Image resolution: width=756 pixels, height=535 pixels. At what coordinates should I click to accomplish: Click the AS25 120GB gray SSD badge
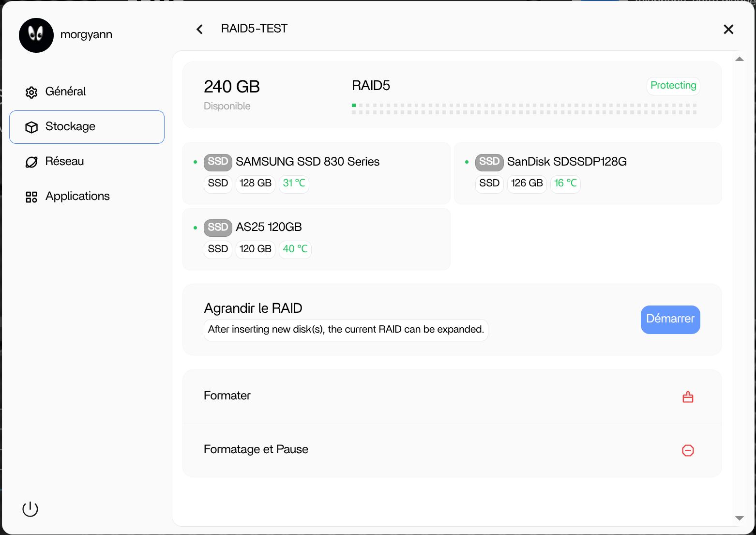coord(218,228)
